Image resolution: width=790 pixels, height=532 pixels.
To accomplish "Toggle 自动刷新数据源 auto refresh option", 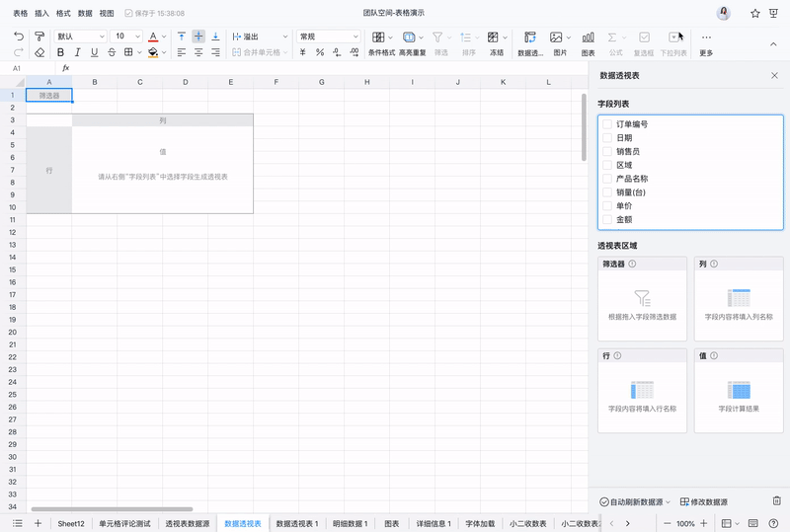I will pos(635,501).
